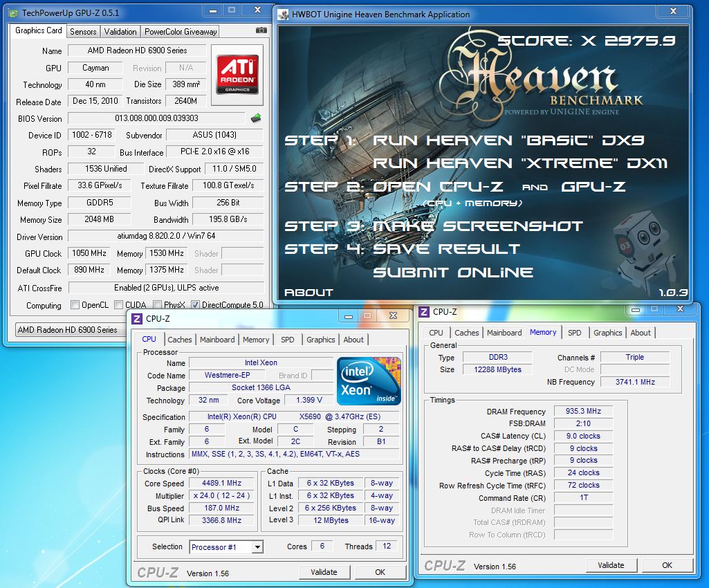Click the Command Rate 1T value
This screenshot has width=709, height=588.
pyautogui.click(x=583, y=497)
